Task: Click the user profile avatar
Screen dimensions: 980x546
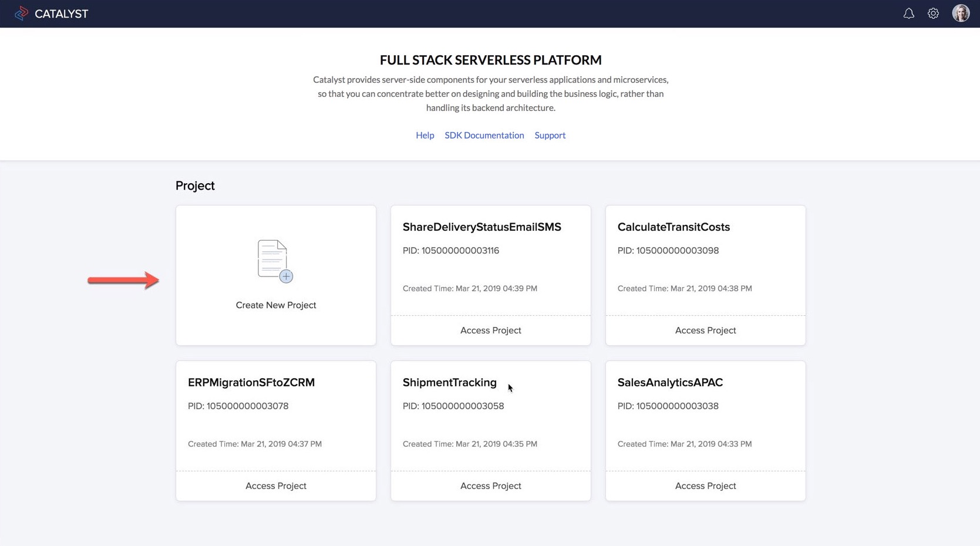Action: (x=960, y=13)
